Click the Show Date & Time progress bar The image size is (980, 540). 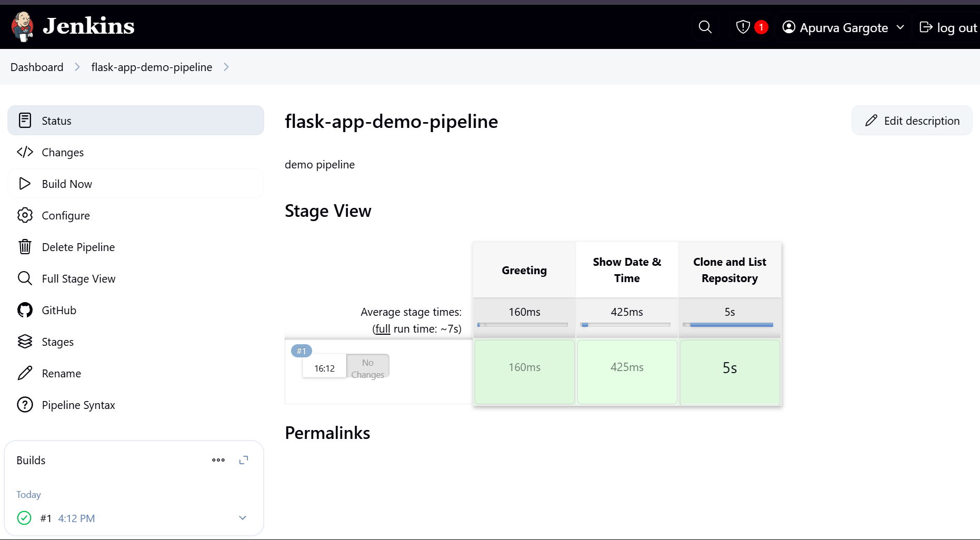point(625,325)
